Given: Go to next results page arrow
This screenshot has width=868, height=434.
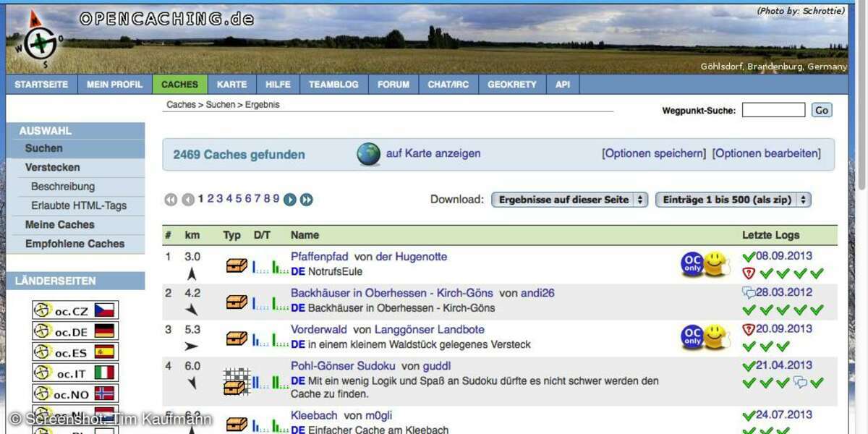Looking at the screenshot, I should [290, 200].
